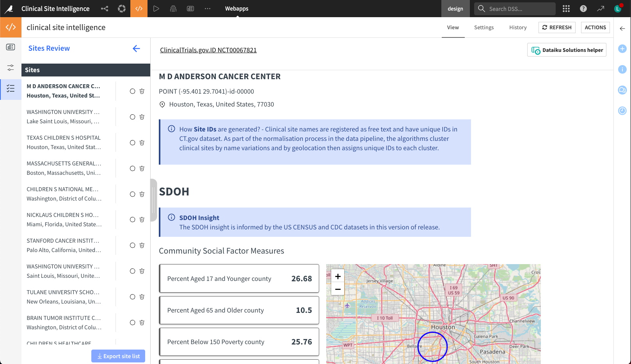Zoom in on the Houston map
The height and width of the screenshot is (364, 631).
point(337,276)
